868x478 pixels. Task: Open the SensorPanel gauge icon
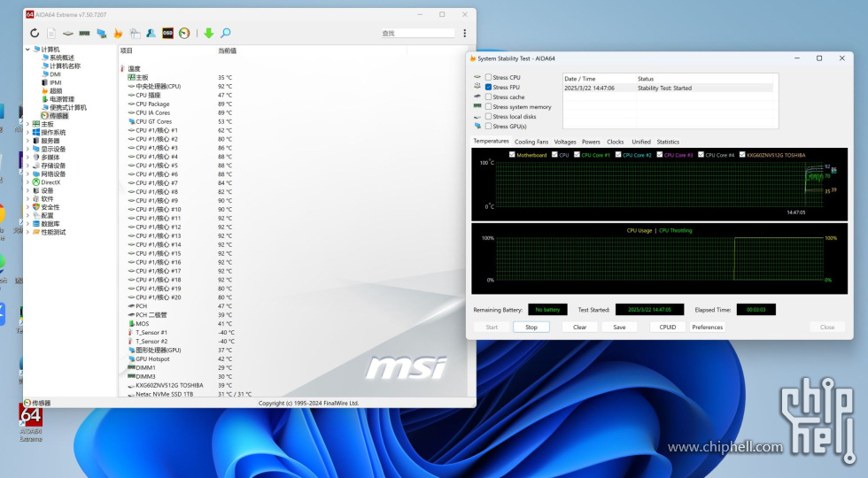[184, 34]
